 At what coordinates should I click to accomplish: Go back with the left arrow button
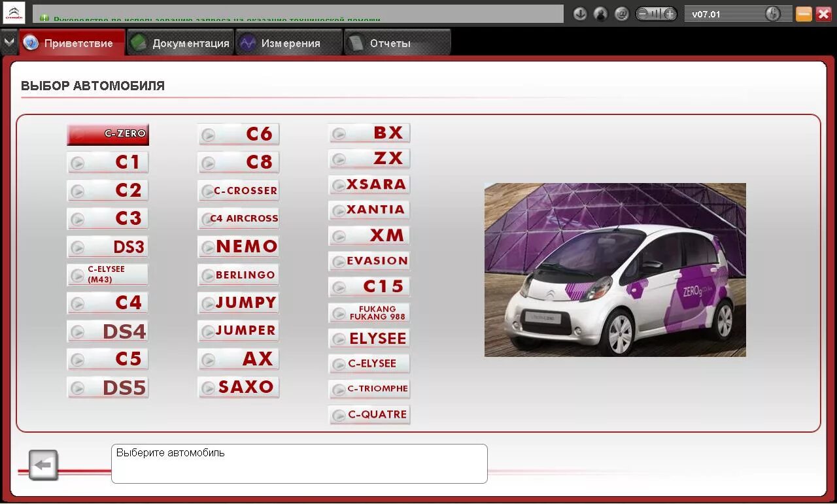point(44,465)
